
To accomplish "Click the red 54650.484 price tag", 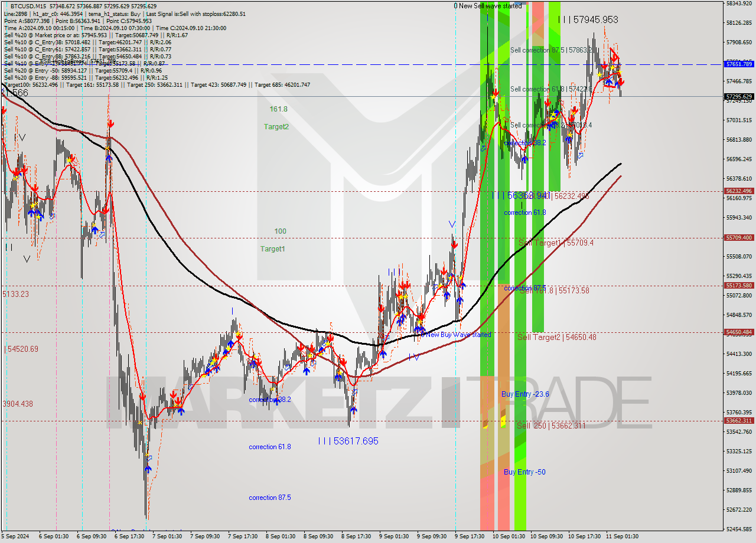I will coord(739,332).
